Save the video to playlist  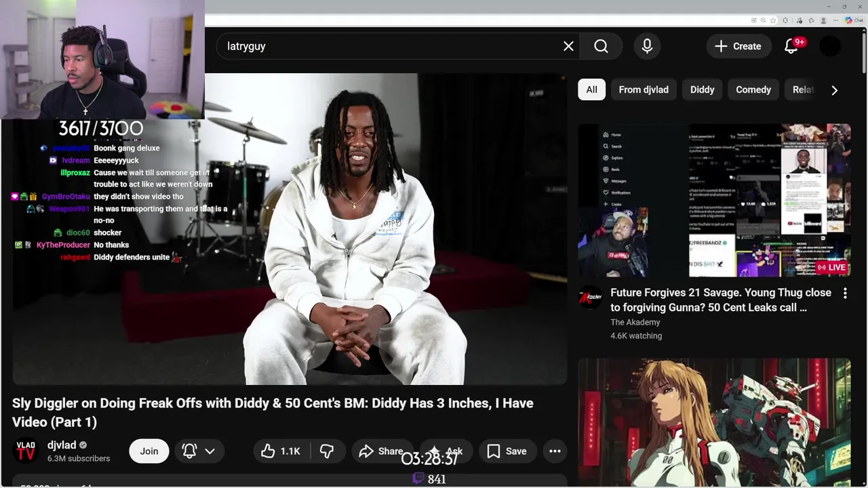(x=507, y=451)
